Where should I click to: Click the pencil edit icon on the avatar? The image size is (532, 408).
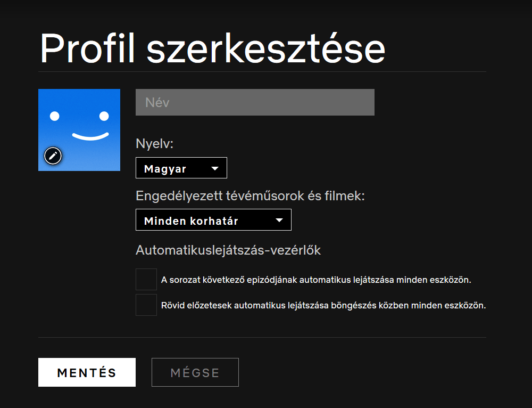click(x=53, y=156)
